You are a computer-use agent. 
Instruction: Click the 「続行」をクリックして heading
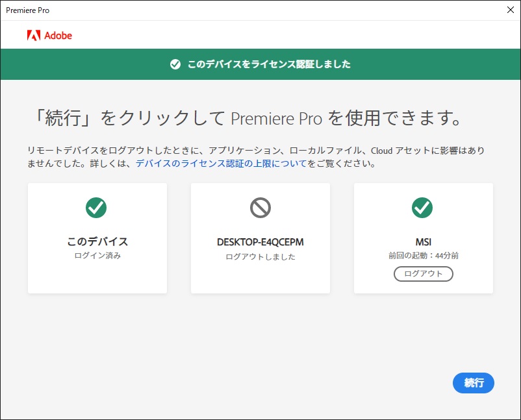[247, 118]
